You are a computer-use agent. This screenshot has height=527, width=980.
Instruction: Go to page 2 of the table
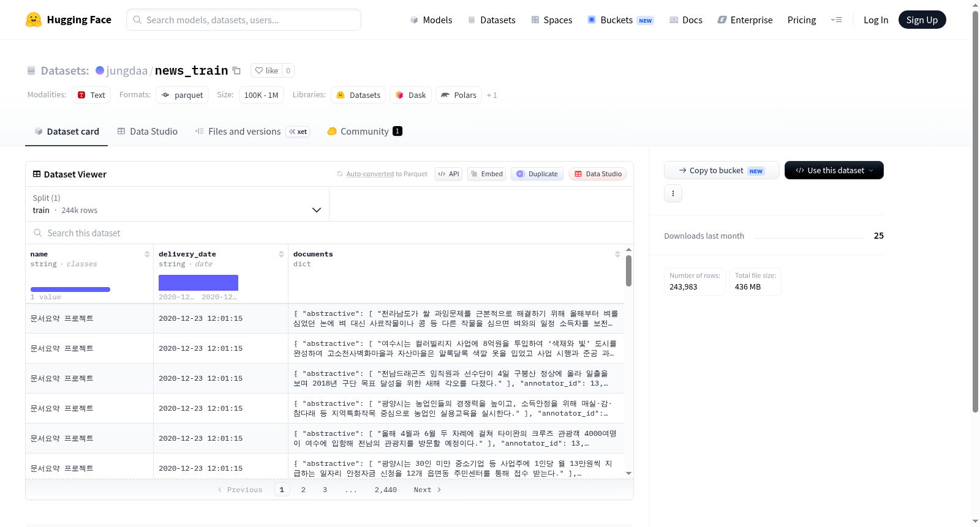click(303, 490)
